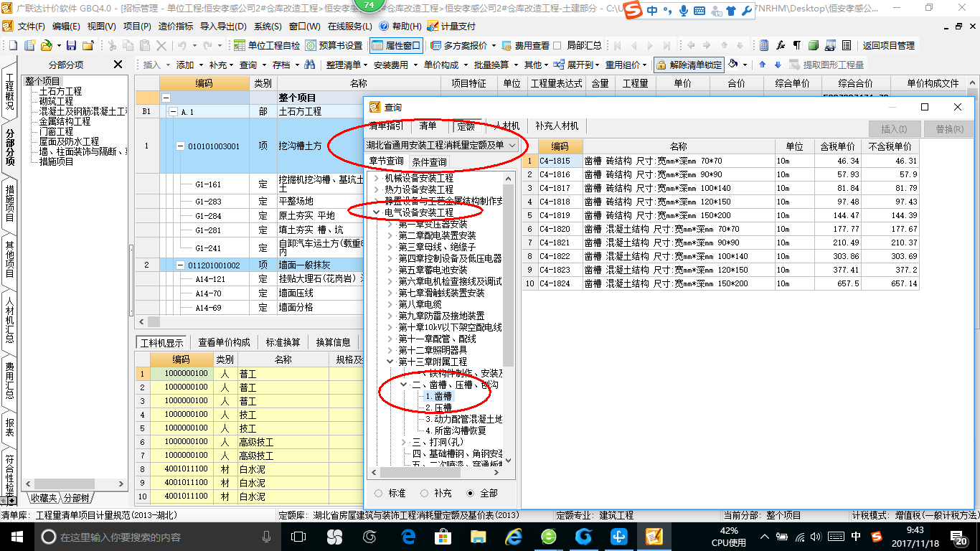Click the 插入(I) button in query dialog
980x551 pixels.
click(x=894, y=129)
